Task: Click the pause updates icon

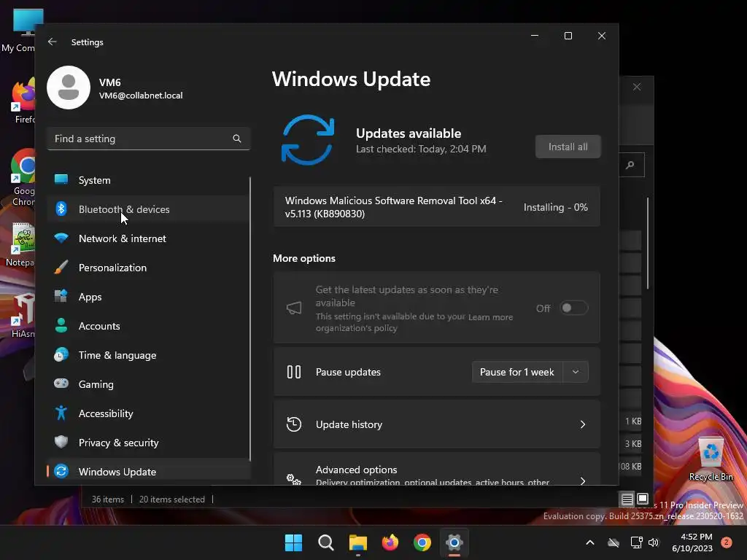Action: tap(294, 372)
